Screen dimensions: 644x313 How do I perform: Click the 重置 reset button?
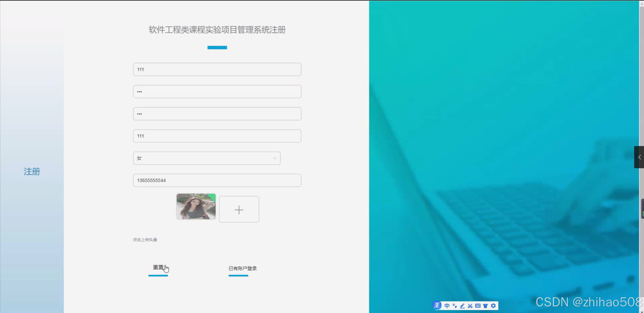pyautogui.click(x=158, y=267)
